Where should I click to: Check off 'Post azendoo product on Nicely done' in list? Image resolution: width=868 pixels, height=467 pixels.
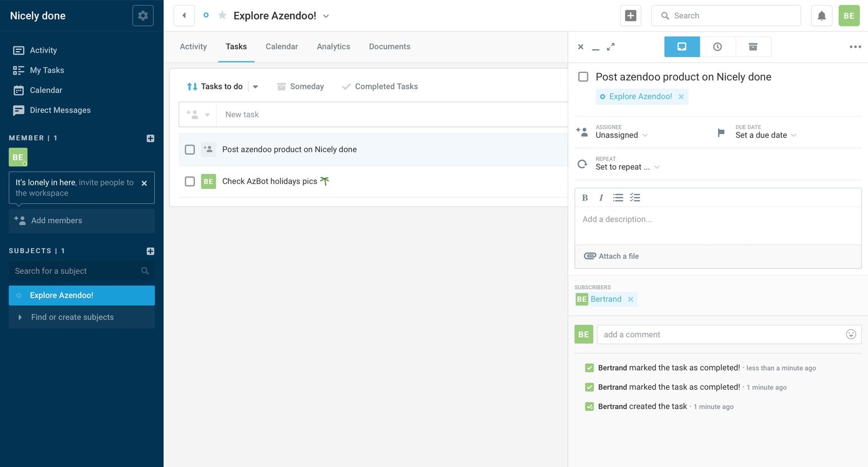(x=190, y=150)
